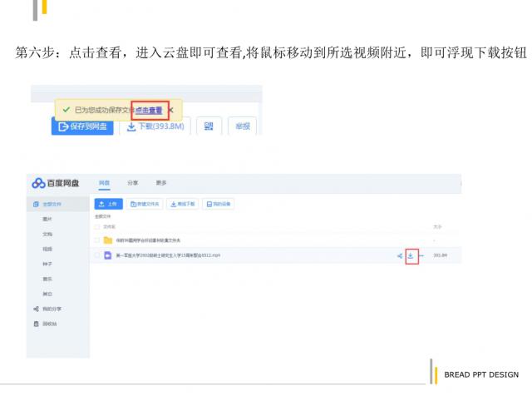This screenshot has height=396, width=532.
Task: Select 视频 category in the sidebar
Action: [47, 249]
